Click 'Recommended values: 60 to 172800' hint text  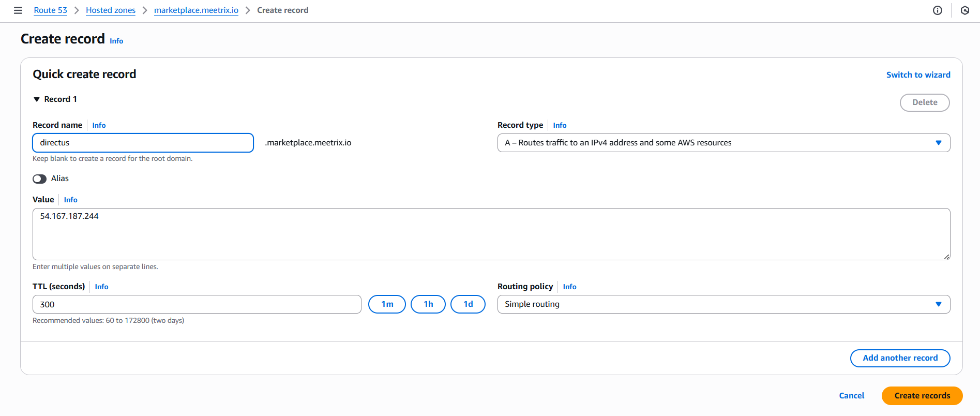click(x=109, y=321)
